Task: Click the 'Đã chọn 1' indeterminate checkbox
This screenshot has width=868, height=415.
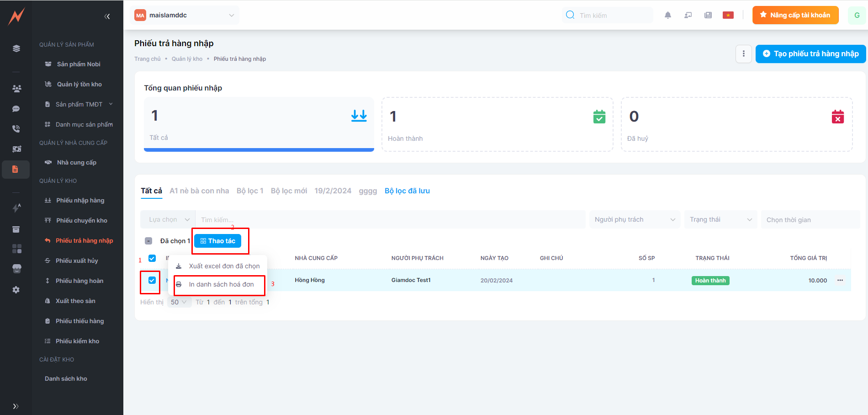Action: point(148,241)
